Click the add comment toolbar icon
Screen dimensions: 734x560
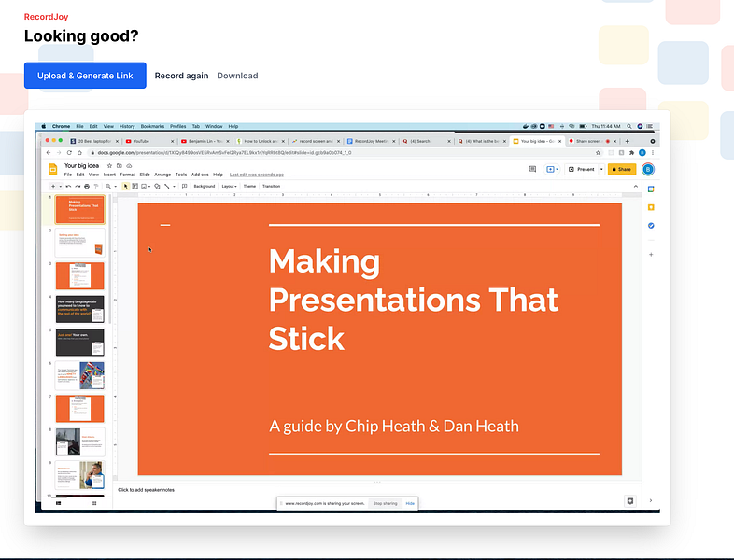coord(185,186)
